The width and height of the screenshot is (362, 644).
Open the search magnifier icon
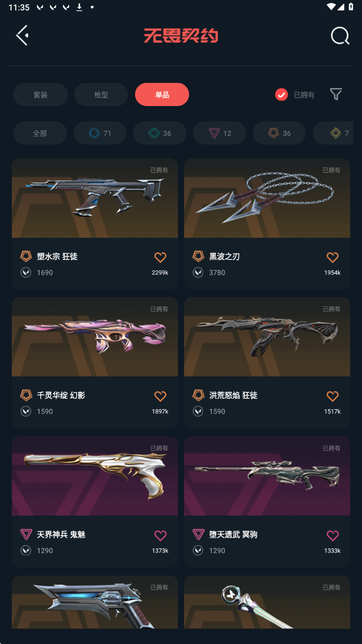click(x=340, y=36)
